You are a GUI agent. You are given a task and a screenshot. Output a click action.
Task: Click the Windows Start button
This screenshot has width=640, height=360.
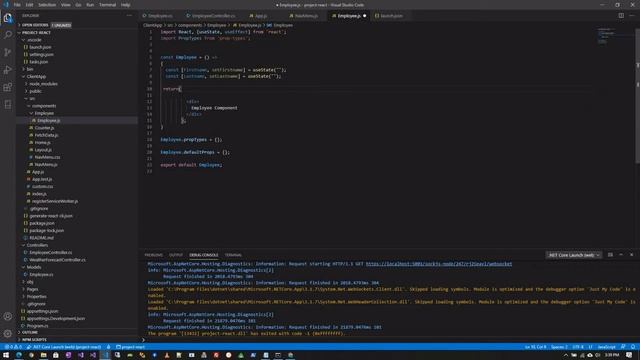[x=6, y=355]
